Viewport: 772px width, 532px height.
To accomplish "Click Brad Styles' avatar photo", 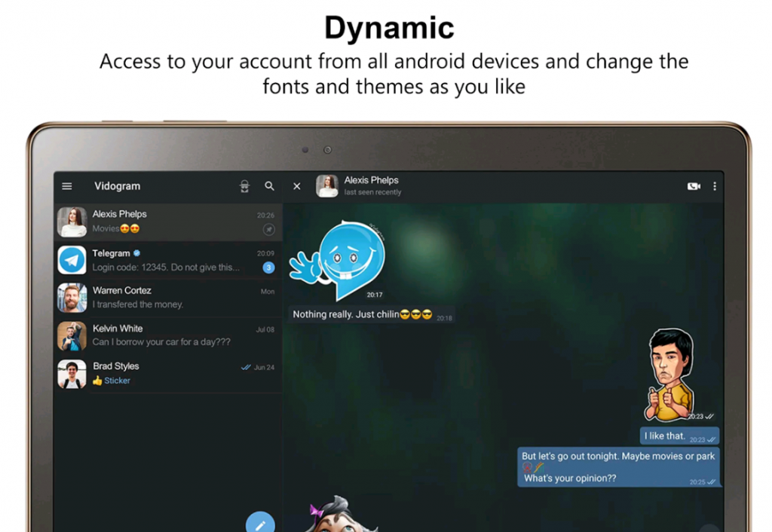I will [72, 374].
